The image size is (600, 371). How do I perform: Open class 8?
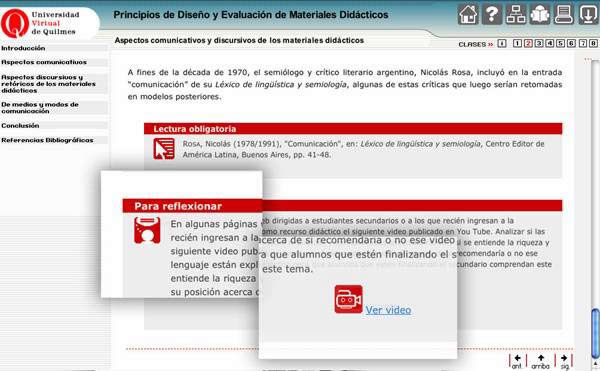pyautogui.click(x=593, y=43)
